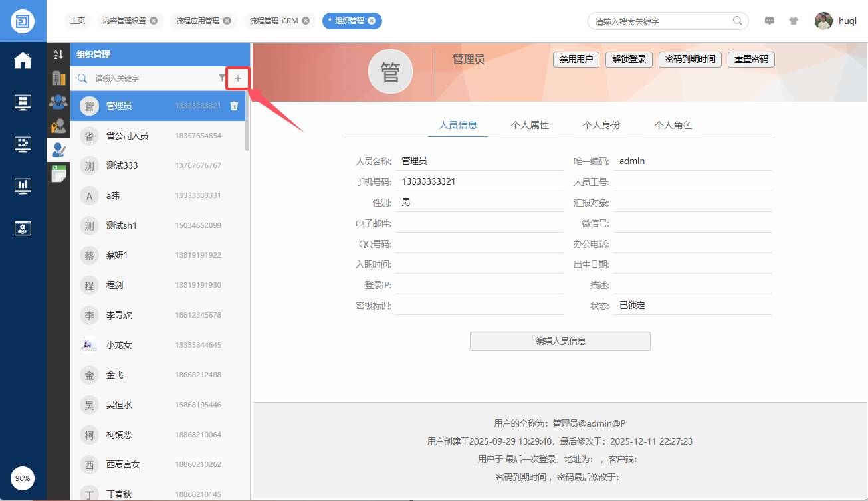Screen dimensions: 868x501
Task: Click the 请输入搜索关键字 search field at the top
Action: (661, 21)
